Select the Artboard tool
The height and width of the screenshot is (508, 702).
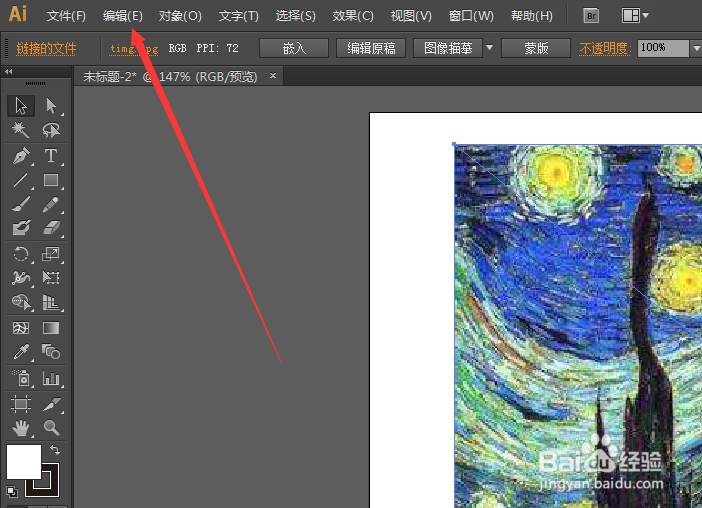point(21,404)
